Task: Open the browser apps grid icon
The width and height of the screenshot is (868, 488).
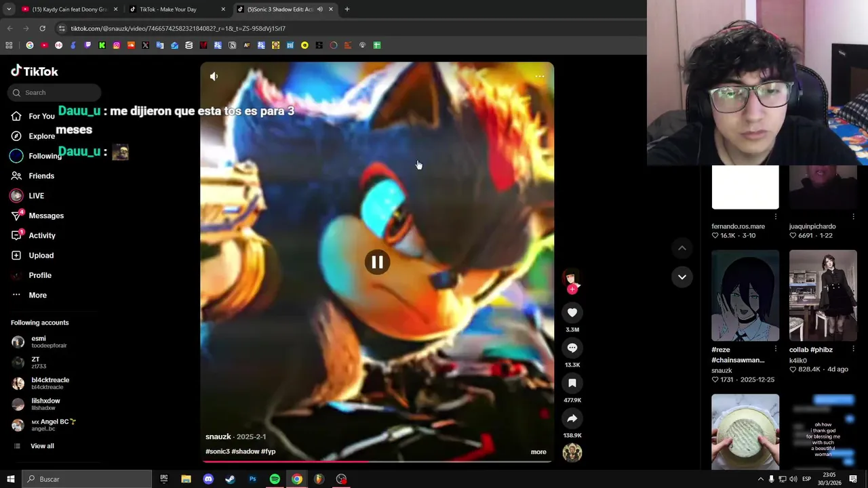Action: 9,45
